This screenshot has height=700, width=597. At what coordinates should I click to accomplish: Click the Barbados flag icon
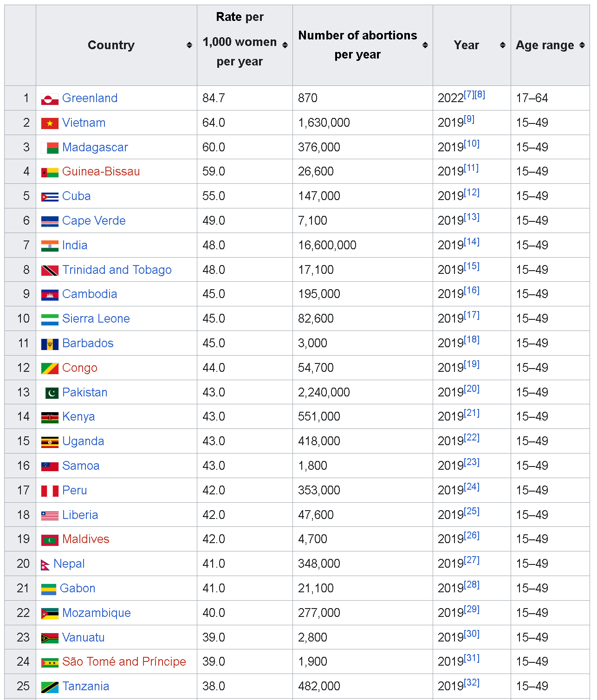[x=50, y=344]
